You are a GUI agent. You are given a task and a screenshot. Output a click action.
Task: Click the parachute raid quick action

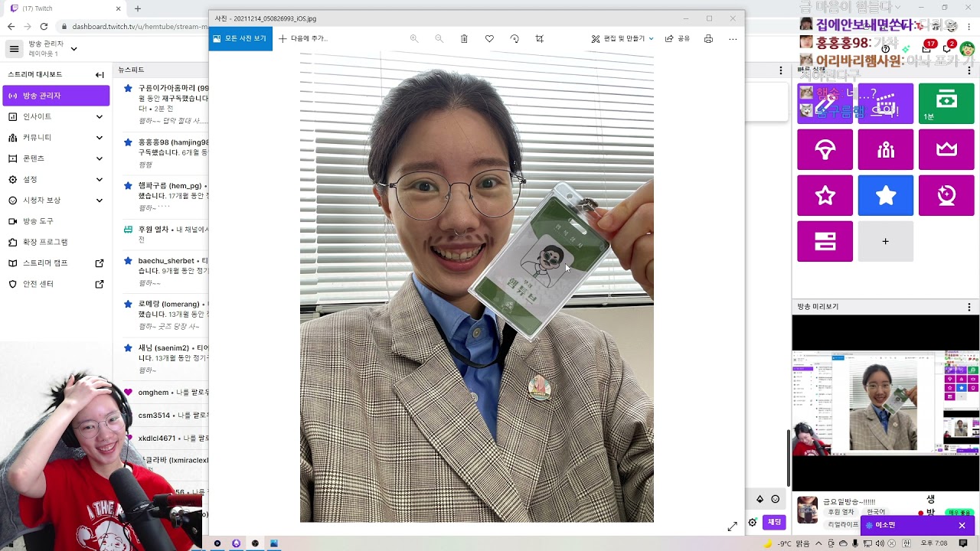[x=825, y=149]
